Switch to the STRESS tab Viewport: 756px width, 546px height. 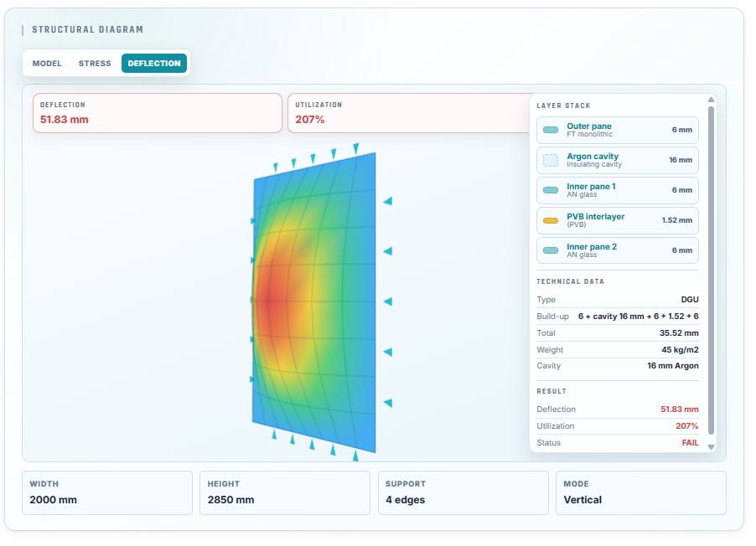(95, 64)
